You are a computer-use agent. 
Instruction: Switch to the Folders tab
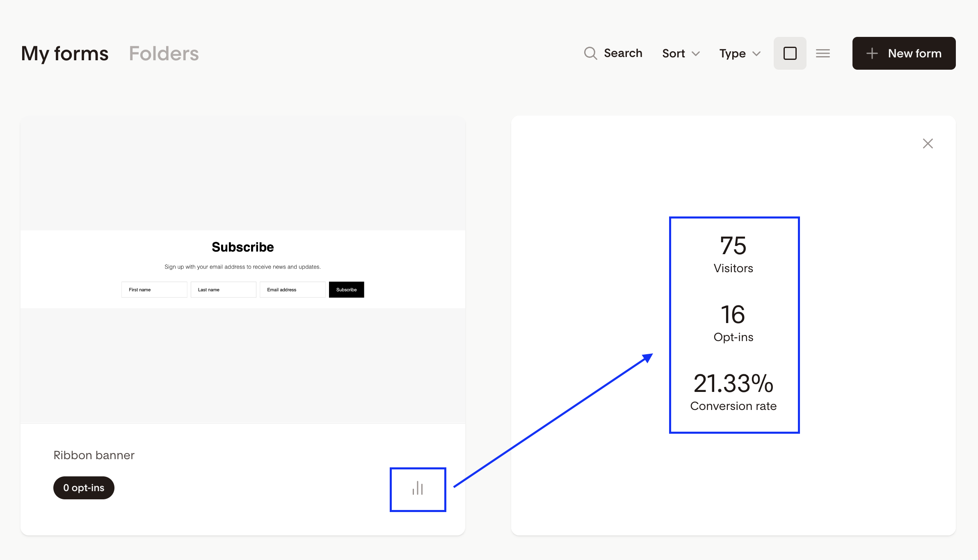pos(164,53)
